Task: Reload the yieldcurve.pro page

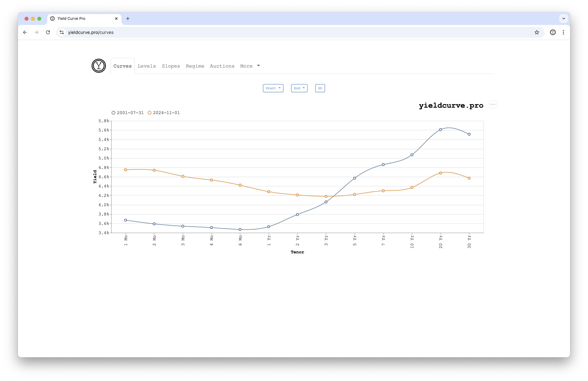Action: pyautogui.click(x=48, y=32)
